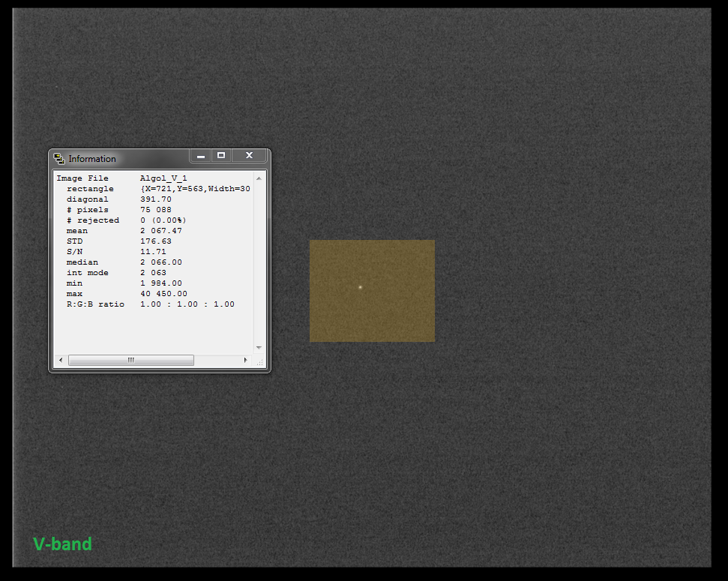Click the Information window title icon
This screenshot has width=728, height=581.
coord(59,159)
